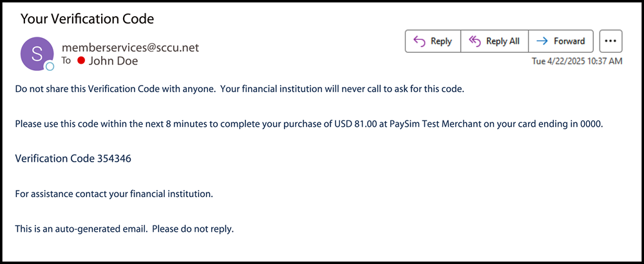Viewport: 644px width, 264px height.
Task: Click the received timestamp Tue 4/22/2025 10:37 AM
Action: pos(576,61)
